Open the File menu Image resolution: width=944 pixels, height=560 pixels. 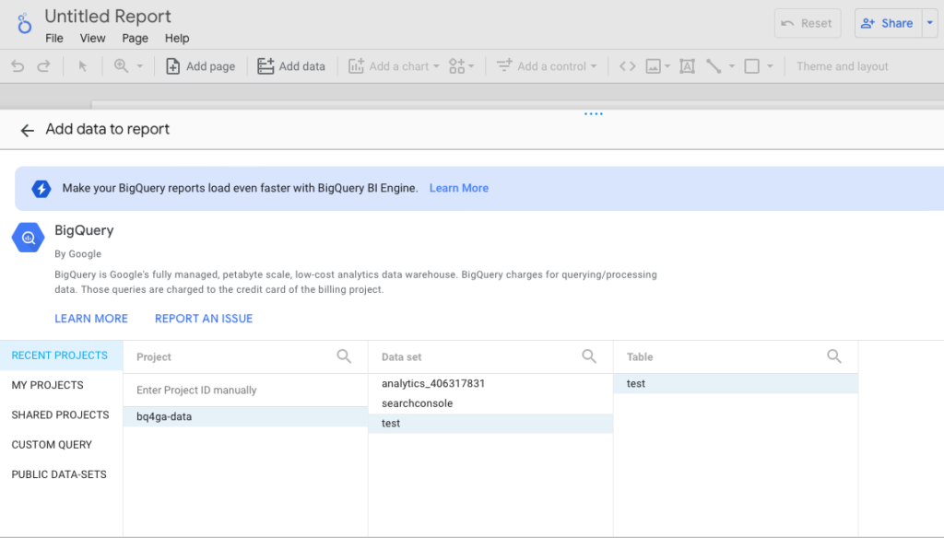[54, 38]
